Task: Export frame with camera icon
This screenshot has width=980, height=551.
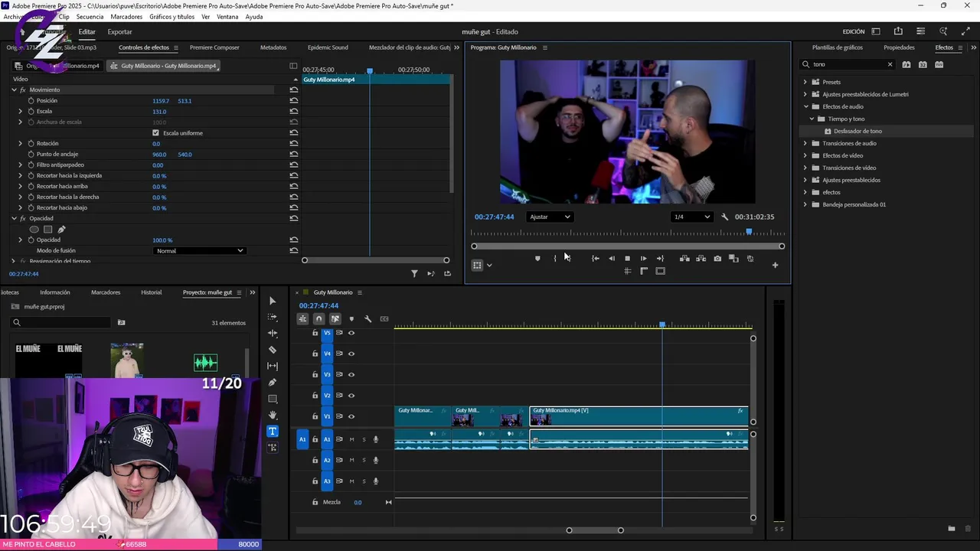Action: point(717,259)
